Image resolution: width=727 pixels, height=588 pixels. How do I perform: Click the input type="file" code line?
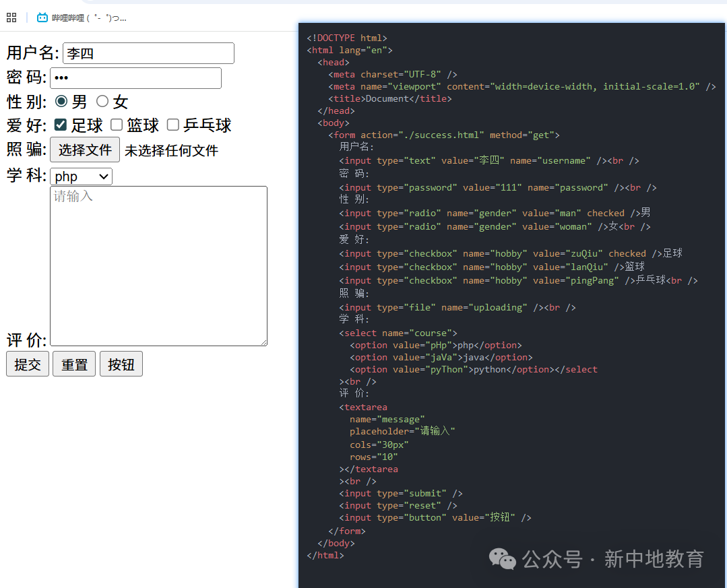click(457, 307)
